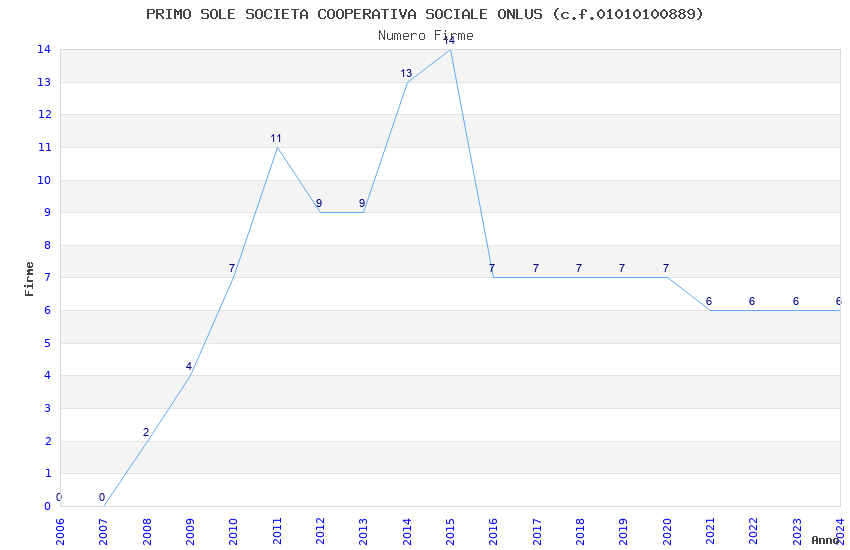850x550 pixels.
Task: Click the y-axis tick value 3
Action: [x=48, y=409]
